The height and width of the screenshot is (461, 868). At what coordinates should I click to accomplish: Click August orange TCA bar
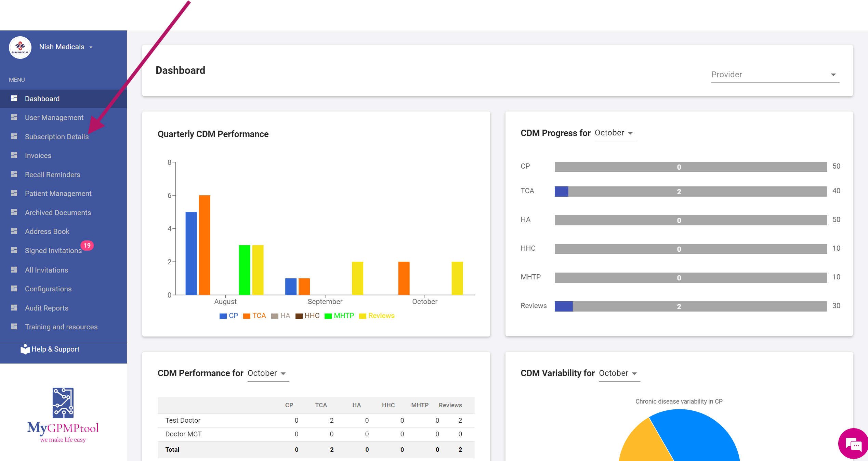[x=205, y=245]
